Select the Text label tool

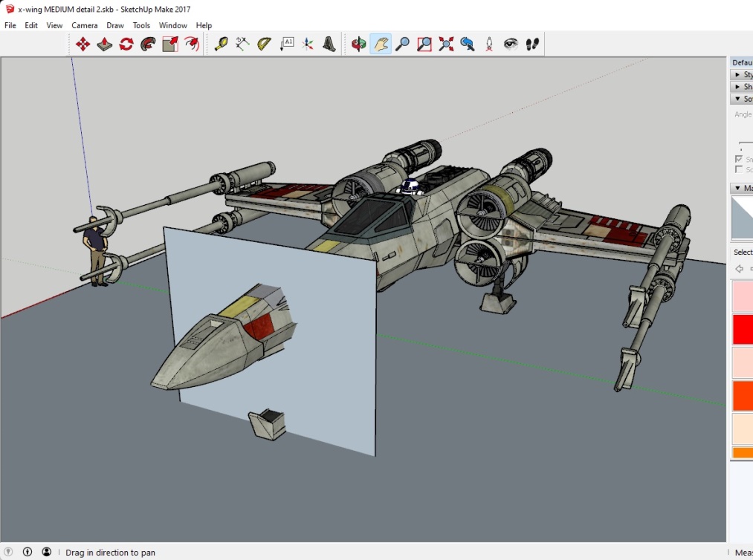[x=286, y=44]
